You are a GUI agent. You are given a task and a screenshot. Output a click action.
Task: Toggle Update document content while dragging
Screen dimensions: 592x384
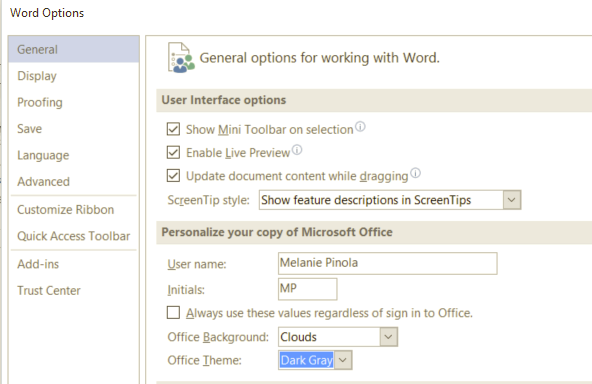point(173,176)
